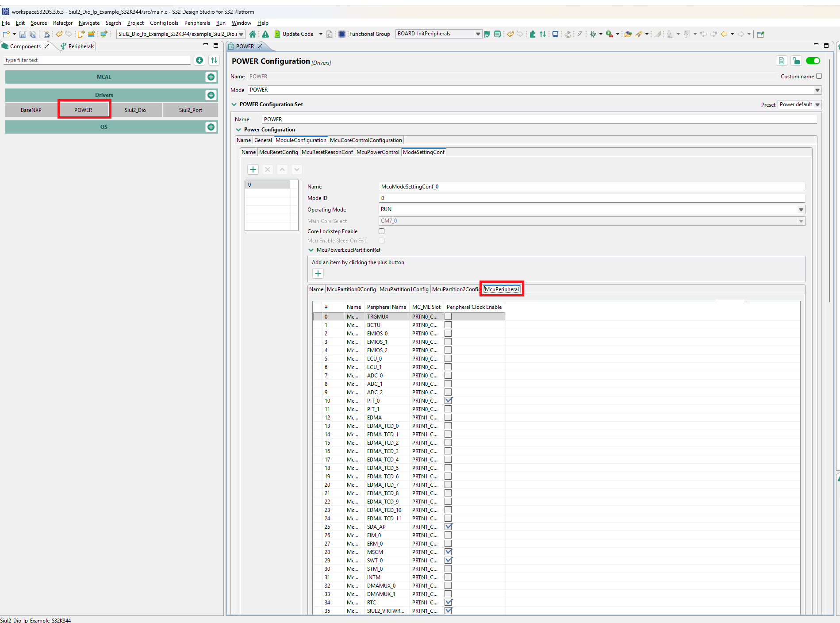Uncheck peripheral clock for SDA_AP
Screen dimensions: 840x623
click(448, 527)
